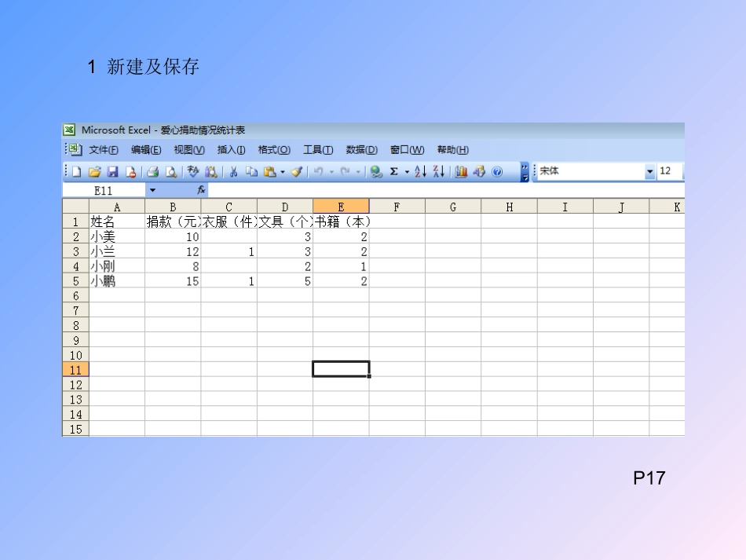Copy the selected cells
The image size is (746, 560).
252,172
